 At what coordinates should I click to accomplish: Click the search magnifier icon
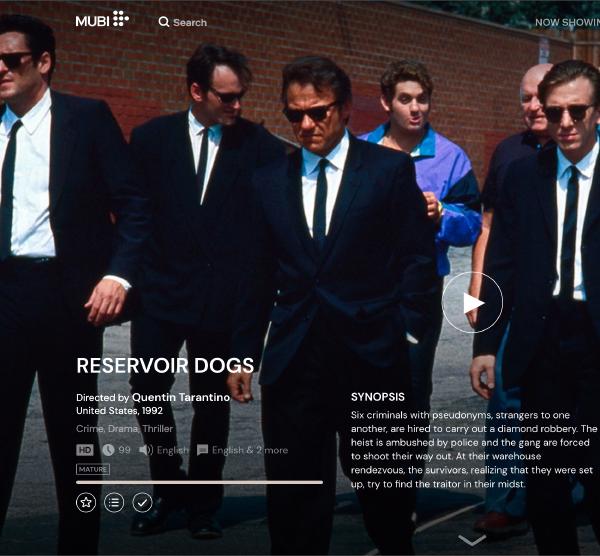(x=164, y=21)
